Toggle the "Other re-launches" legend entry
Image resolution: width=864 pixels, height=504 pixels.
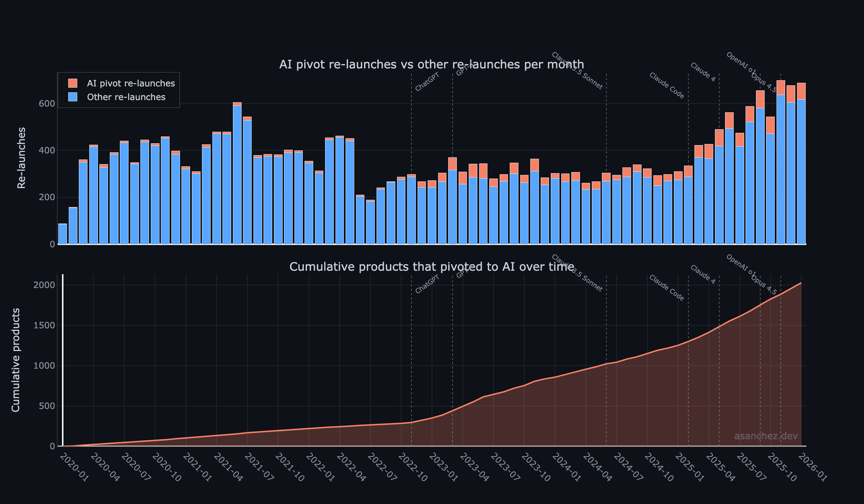(x=126, y=97)
